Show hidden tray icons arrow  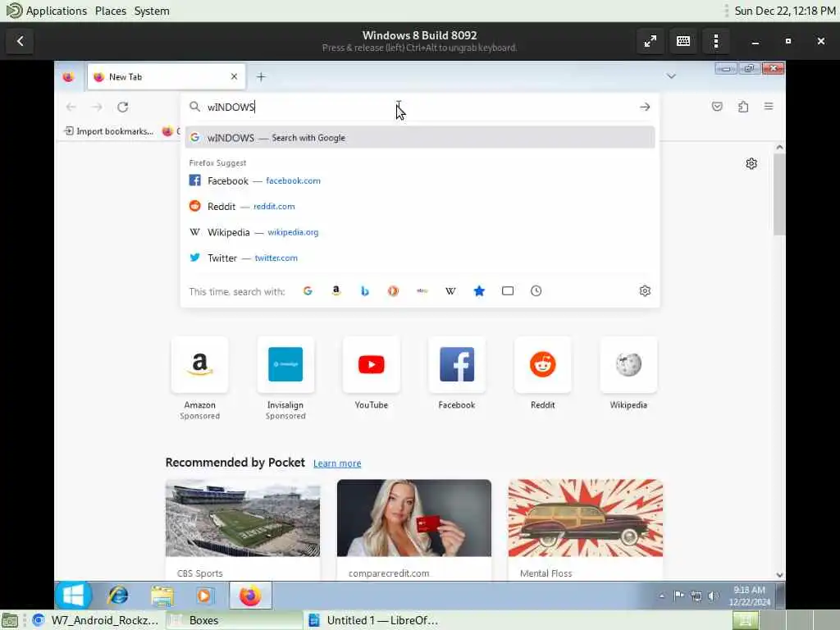(662, 596)
